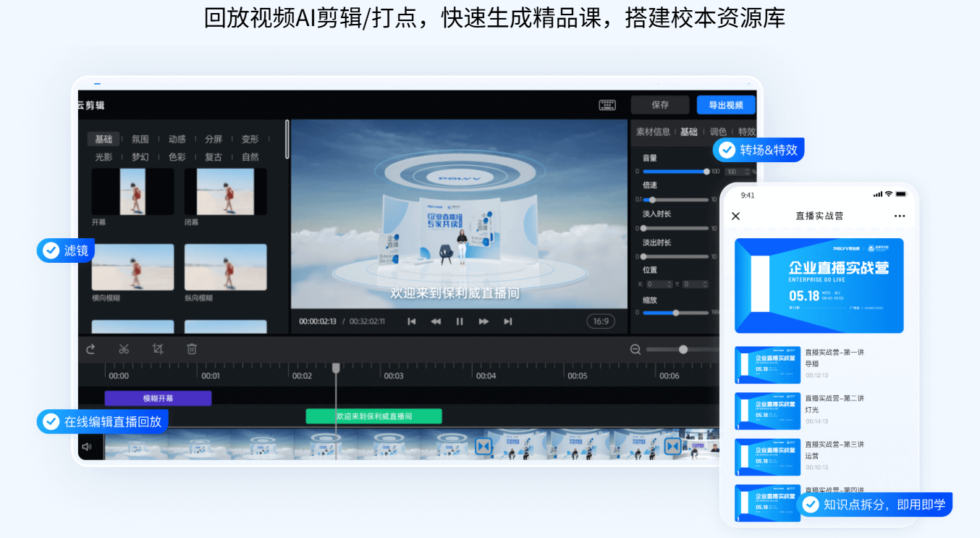980x538 pixels.
Task: Click the trash delete icon
Action: tap(192, 349)
